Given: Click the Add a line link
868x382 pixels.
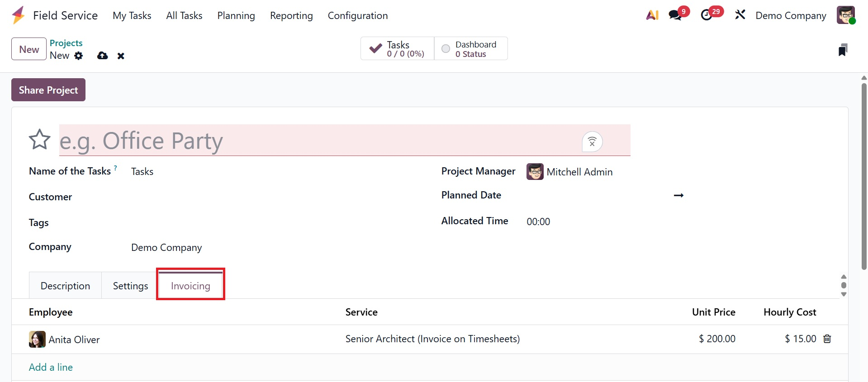Looking at the screenshot, I should click(x=51, y=367).
